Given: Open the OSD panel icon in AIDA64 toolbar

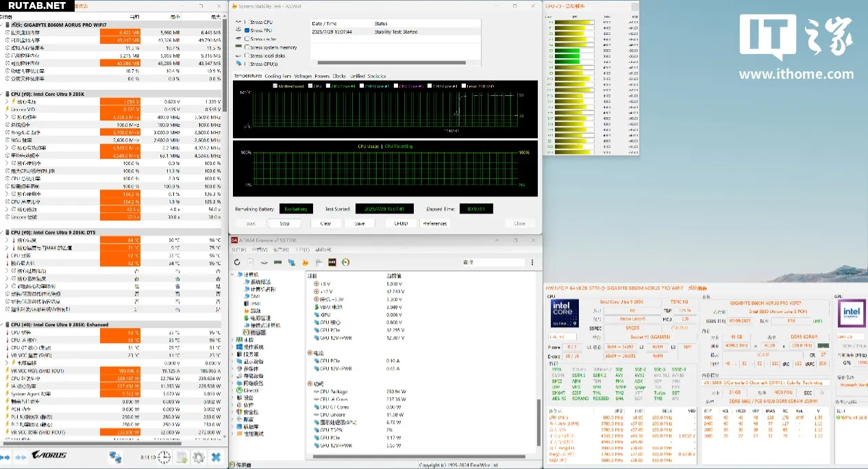Looking at the screenshot, I should pyautogui.click(x=332, y=262).
